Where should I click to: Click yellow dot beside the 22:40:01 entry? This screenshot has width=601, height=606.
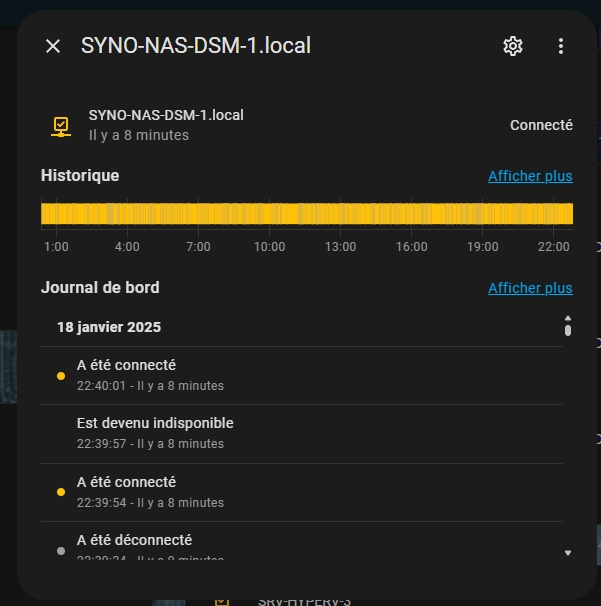tap(61, 376)
